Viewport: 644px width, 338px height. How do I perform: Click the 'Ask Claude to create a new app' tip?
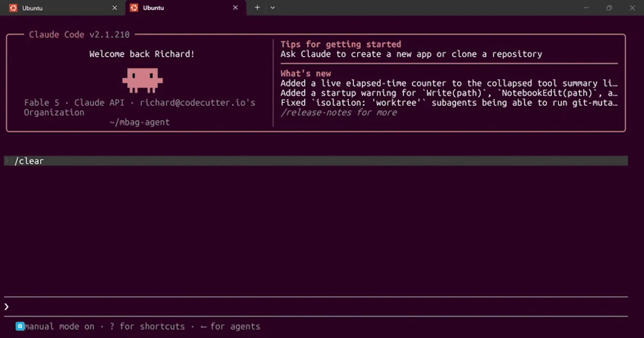tap(411, 54)
